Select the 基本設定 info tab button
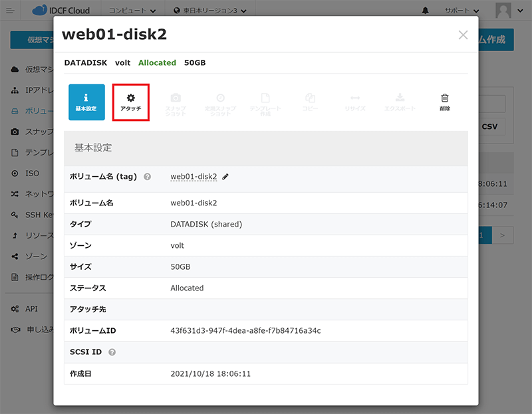Screen dimensions: 532x414 click(86, 102)
